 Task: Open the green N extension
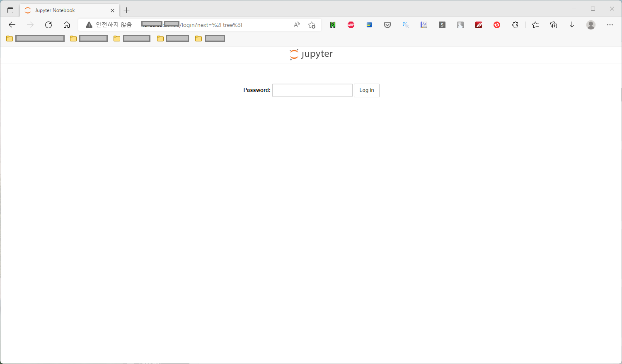pos(333,25)
